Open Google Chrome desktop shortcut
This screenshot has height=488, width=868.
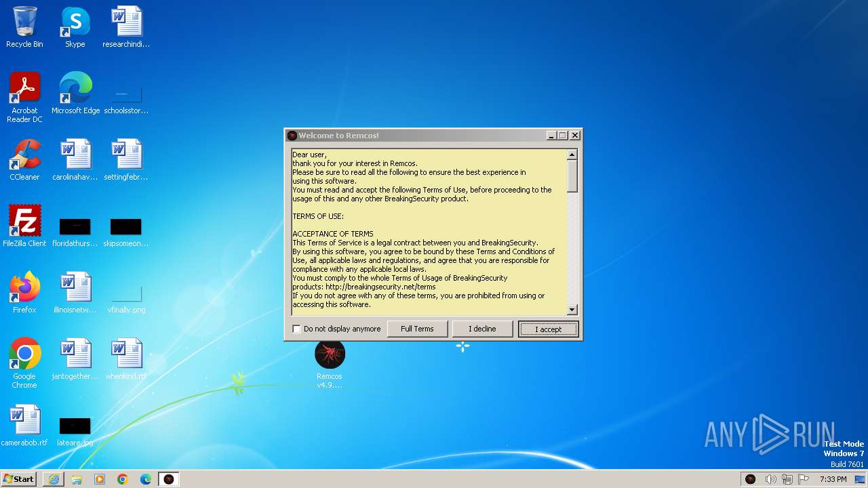24,363
